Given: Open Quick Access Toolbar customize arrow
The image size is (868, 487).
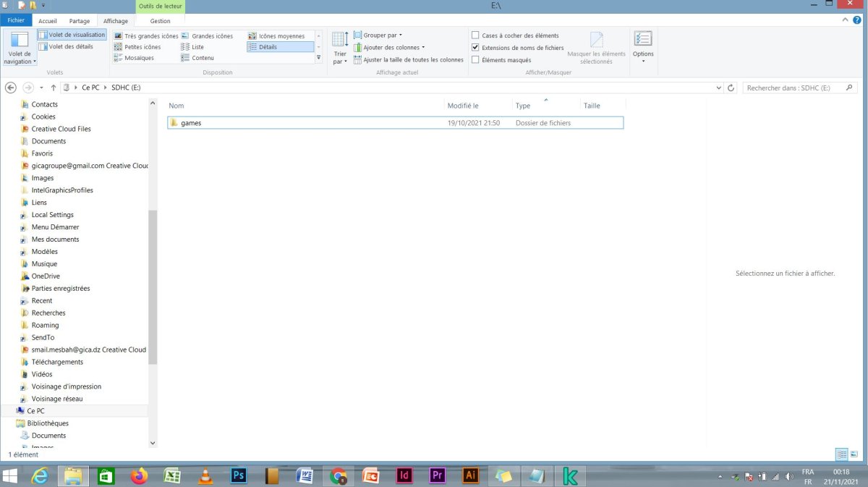Looking at the screenshot, I should coord(43,6).
